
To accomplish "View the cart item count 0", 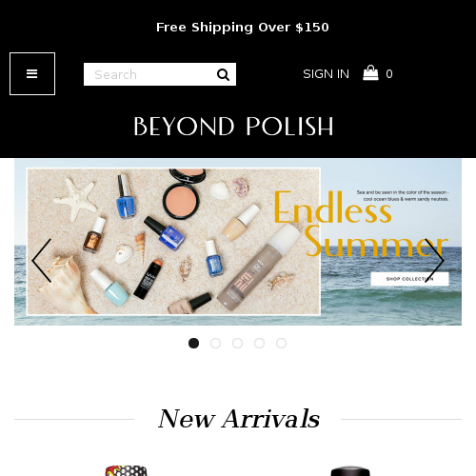I will pos(389,74).
